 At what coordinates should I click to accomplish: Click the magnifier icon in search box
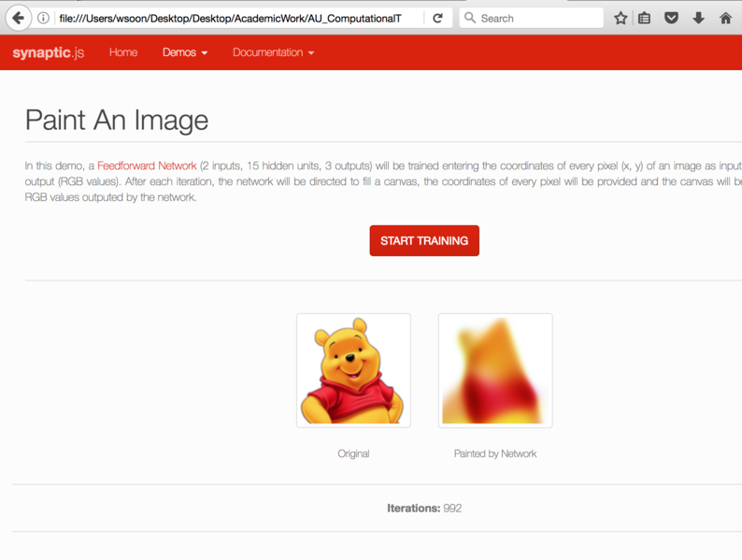point(470,18)
